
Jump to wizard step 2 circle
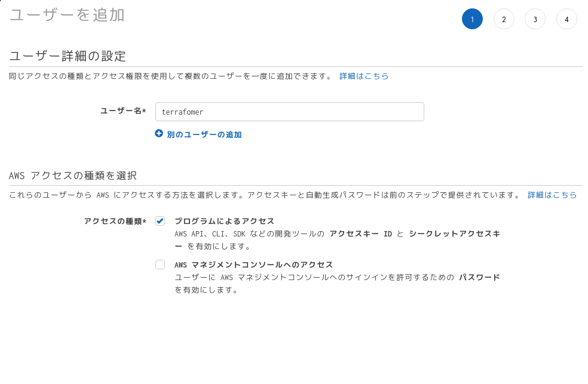[504, 19]
